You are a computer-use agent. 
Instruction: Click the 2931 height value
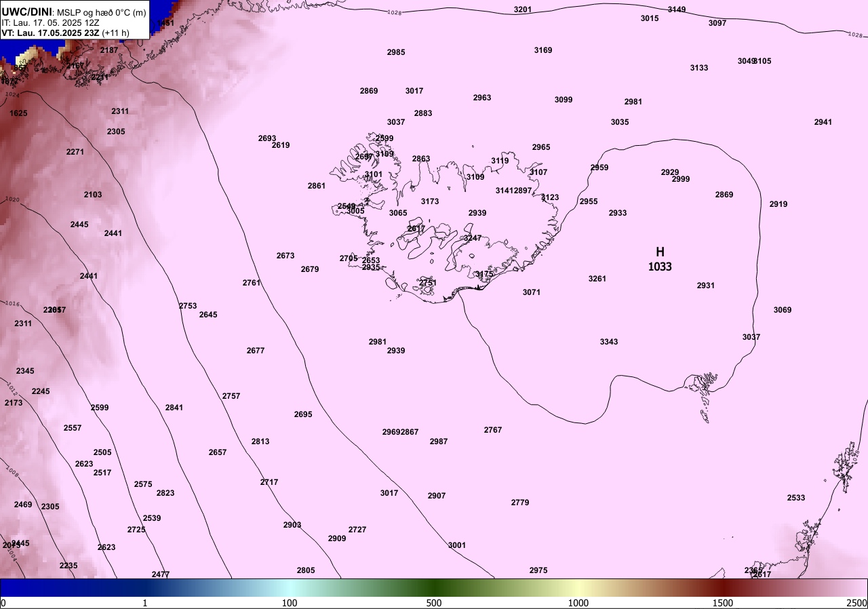click(706, 286)
